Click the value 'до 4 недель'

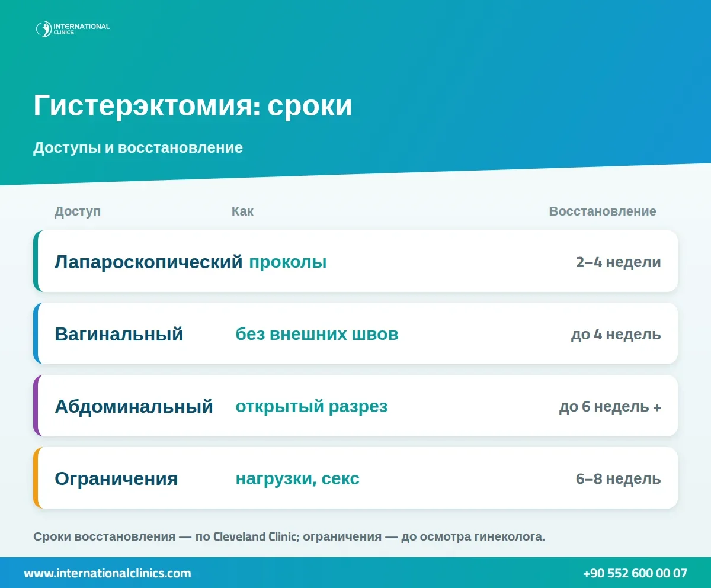point(616,334)
